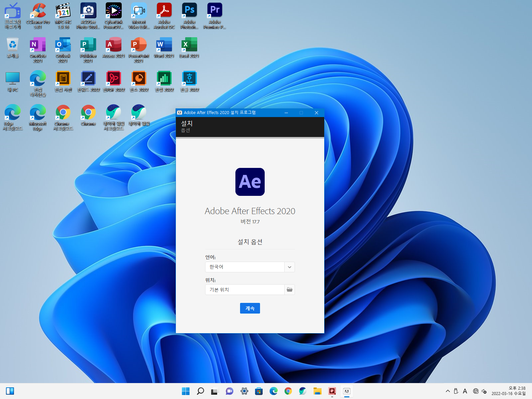The image size is (532, 399).
Task: Open the Chat app on the taskbar
Action: click(229, 391)
